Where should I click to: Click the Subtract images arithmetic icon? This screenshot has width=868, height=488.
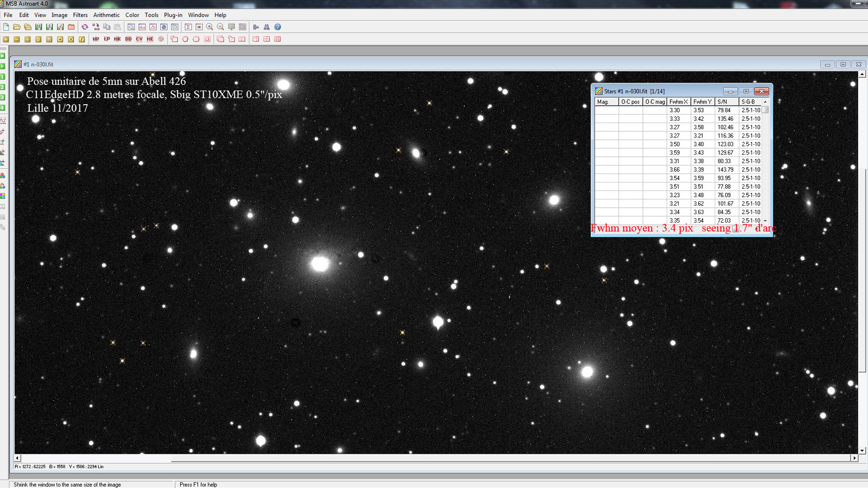[17, 39]
